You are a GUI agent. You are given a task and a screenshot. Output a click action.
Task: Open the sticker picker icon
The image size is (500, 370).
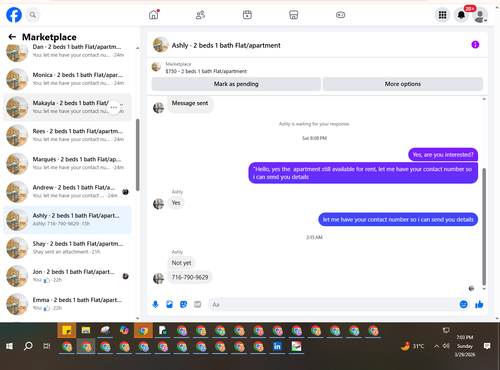183,304
